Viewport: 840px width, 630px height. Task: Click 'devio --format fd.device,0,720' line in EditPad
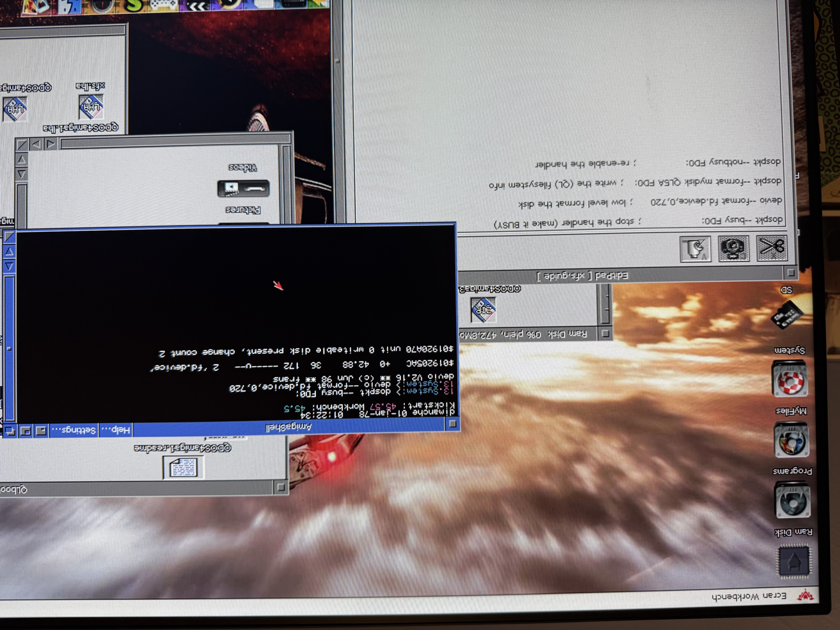716,201
